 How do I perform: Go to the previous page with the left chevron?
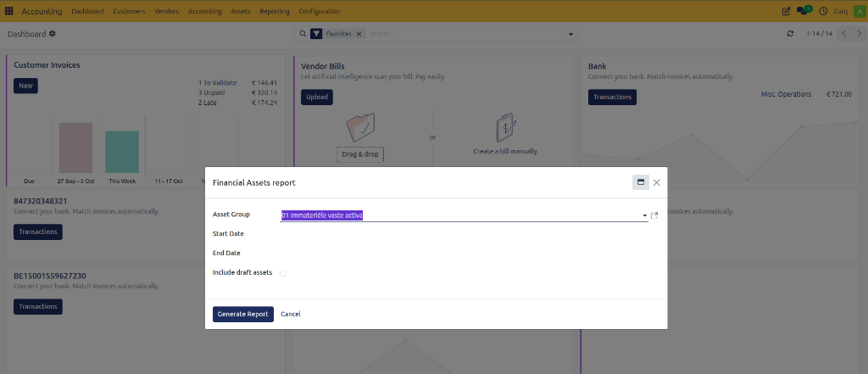[x=843, y=34]
